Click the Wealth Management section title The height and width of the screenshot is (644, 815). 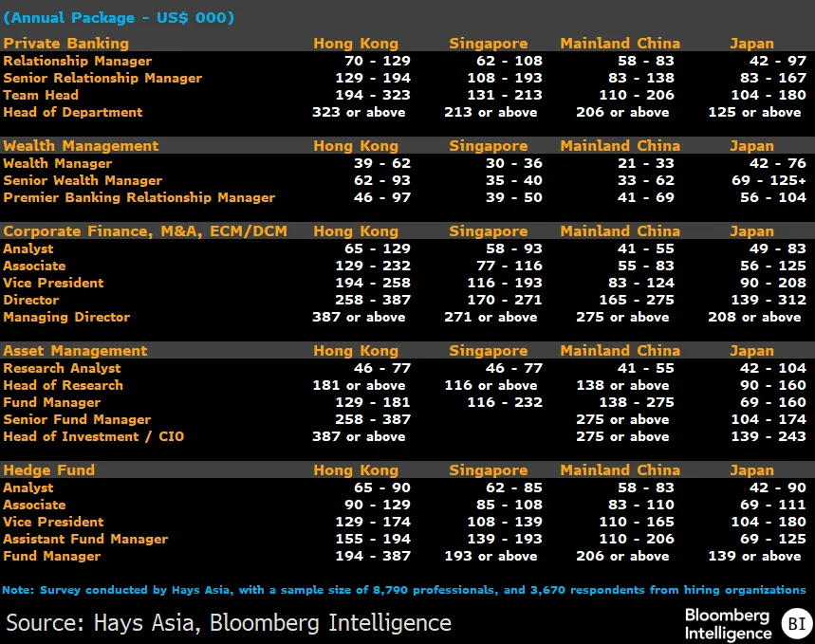coord(81,145)
